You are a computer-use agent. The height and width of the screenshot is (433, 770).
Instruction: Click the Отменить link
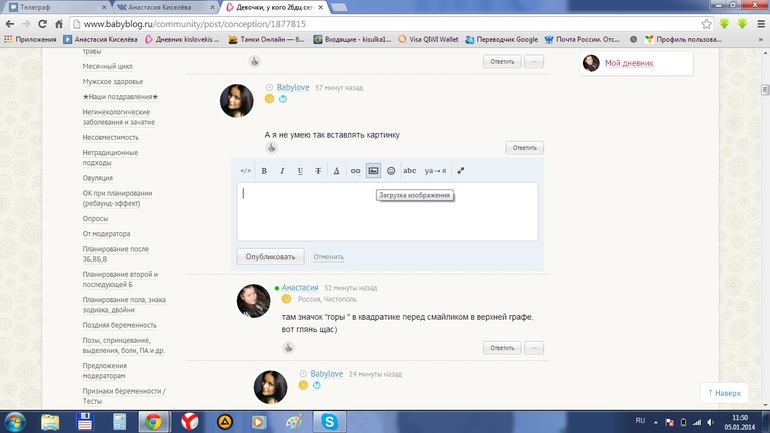pos(328,257)
